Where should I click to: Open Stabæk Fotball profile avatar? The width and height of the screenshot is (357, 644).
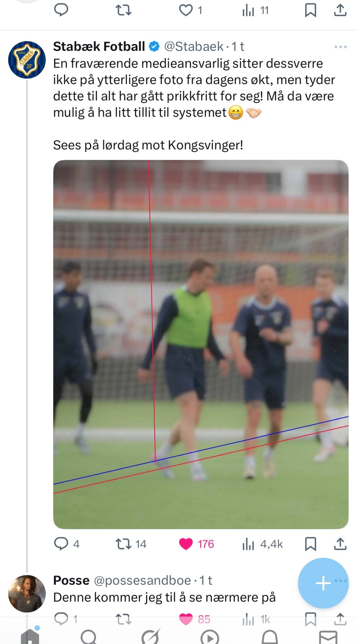click(x=27, y=60)
